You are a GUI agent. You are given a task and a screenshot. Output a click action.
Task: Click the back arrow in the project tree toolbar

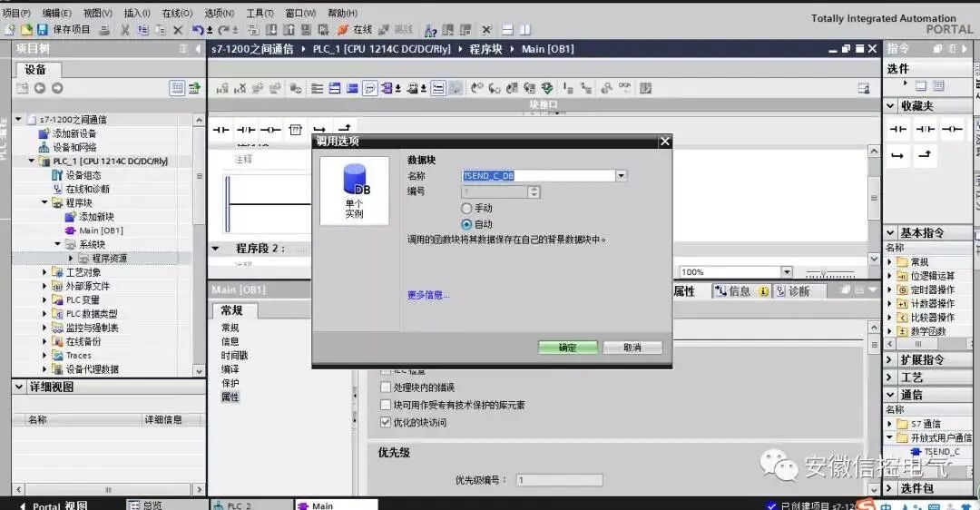tap(39, 88)
